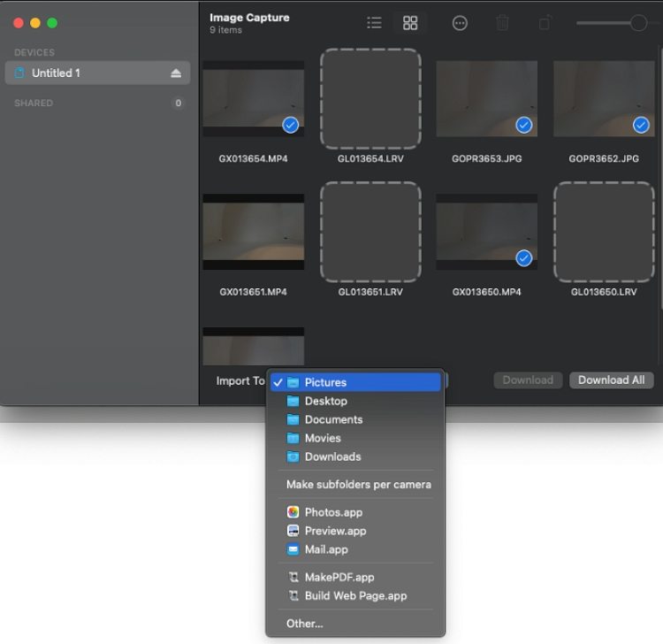Viewport: 663px width, 644px height.
Task: Select Untitled 1 in Devices sidebar
Action: click(97, 73)
